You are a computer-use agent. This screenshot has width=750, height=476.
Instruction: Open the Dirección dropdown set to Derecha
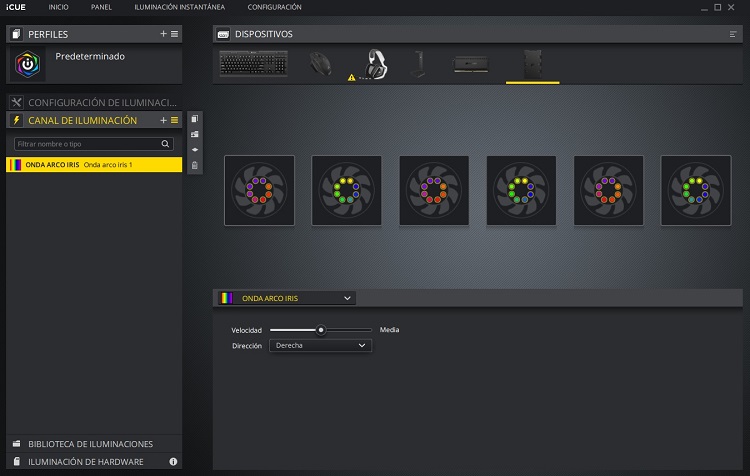(x=320, y=346)
